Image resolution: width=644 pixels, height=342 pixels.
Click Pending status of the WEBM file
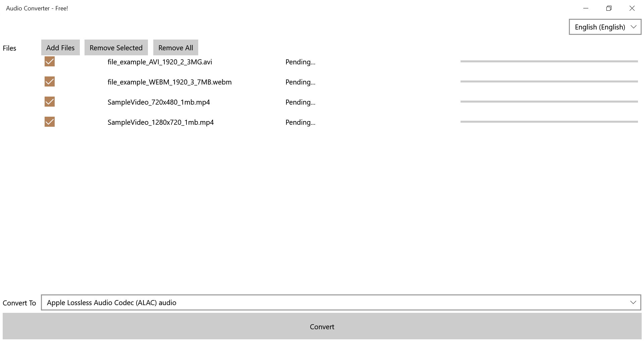300,82
